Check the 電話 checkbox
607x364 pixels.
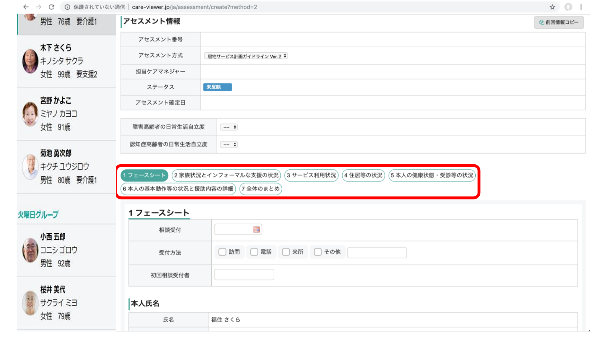[254, 252]
